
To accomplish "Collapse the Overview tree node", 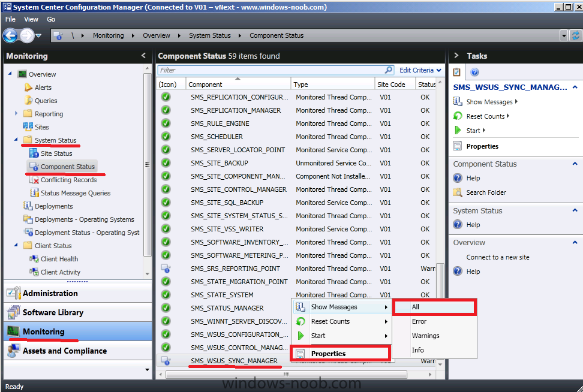I will click(x=10, y=74).
